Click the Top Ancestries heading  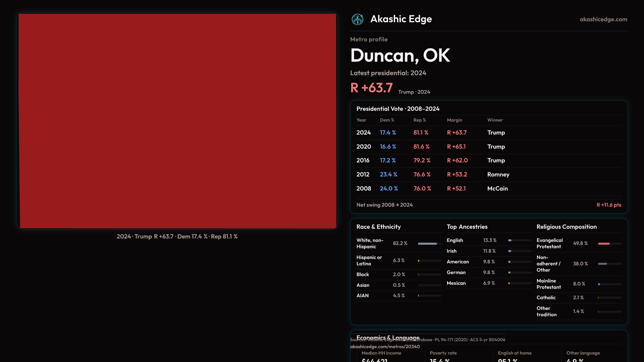click(467, 227)
